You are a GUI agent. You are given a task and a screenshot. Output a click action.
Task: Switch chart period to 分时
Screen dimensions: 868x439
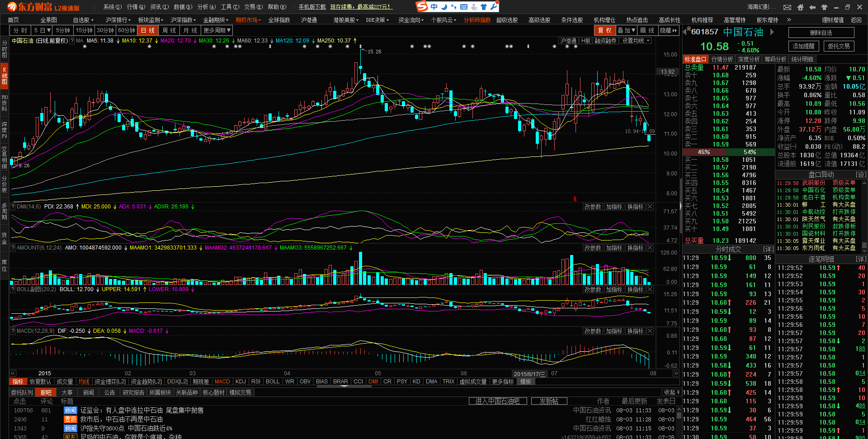click(x=20, y=30)
